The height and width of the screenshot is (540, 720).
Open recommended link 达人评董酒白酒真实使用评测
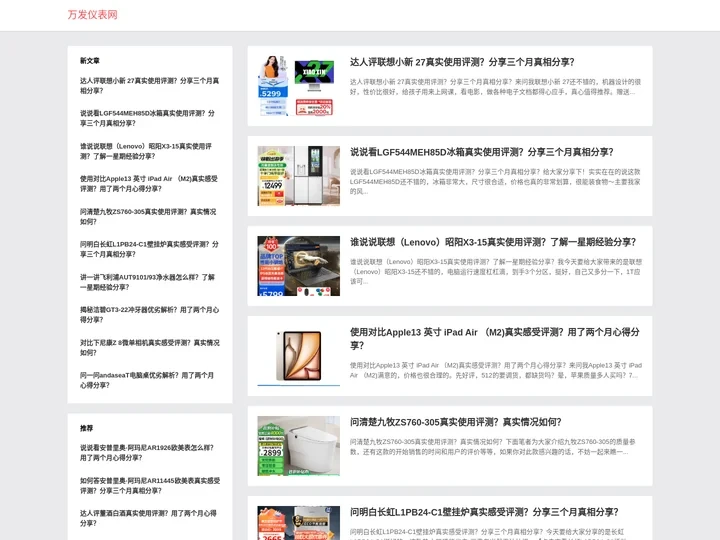148,518
